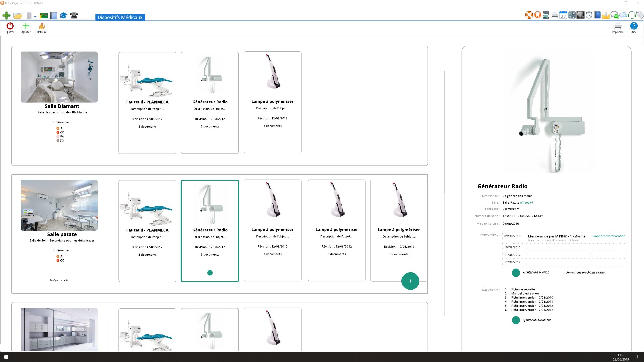Image resolution: width=644 pixels, height=362 pixels.
Task: Click the Configurer la salle link
Action: (x=59, y=280)
